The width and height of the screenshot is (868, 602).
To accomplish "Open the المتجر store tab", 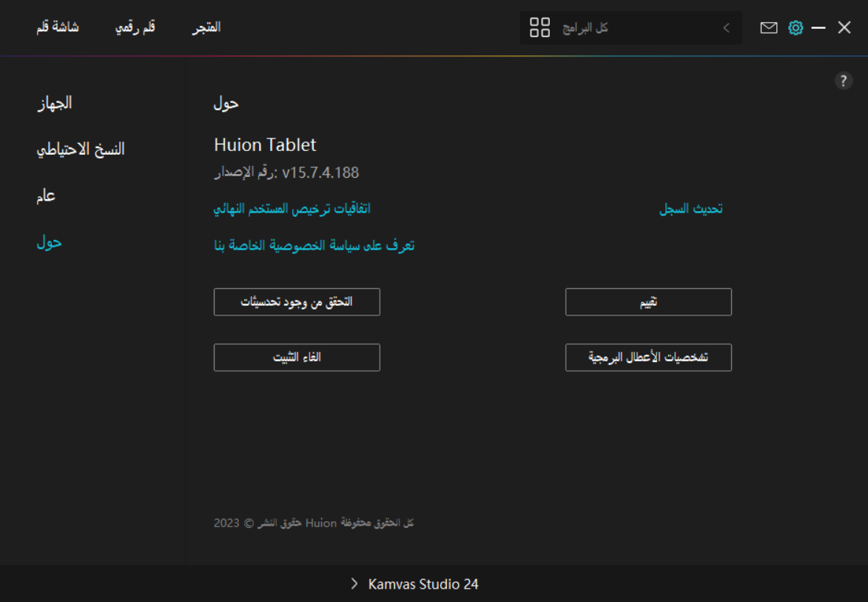I will (206, 27).
